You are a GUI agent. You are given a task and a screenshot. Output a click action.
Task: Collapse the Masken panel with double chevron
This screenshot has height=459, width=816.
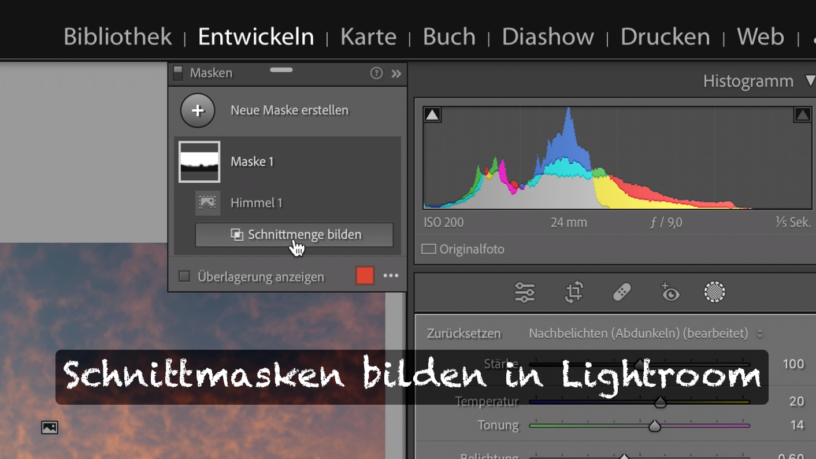[x=396, y=73]
